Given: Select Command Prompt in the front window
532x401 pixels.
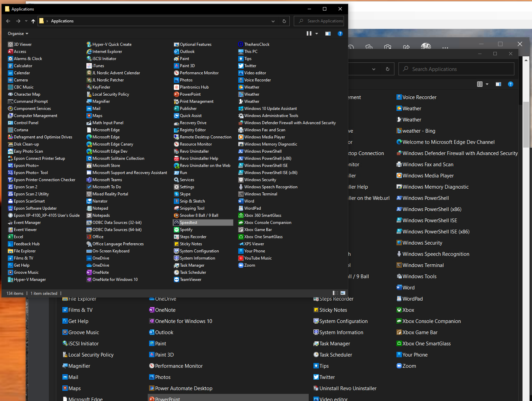Looking at the screenshot, I should click(28, 101).
